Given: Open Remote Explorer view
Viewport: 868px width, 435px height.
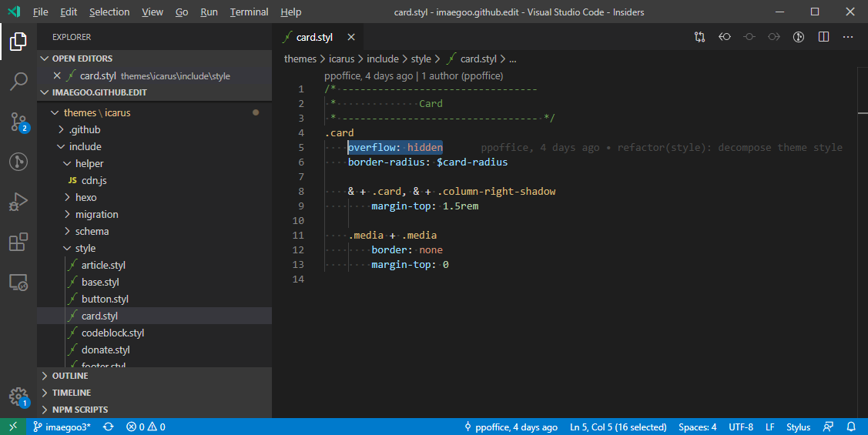Looking at the screenshot, I should pos(18,283).
